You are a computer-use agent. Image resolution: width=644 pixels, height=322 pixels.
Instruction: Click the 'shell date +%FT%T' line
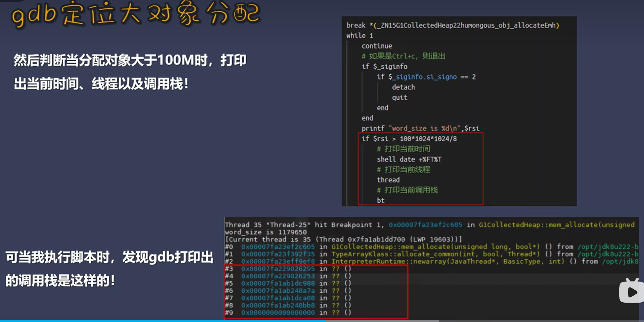pos(409,160)
